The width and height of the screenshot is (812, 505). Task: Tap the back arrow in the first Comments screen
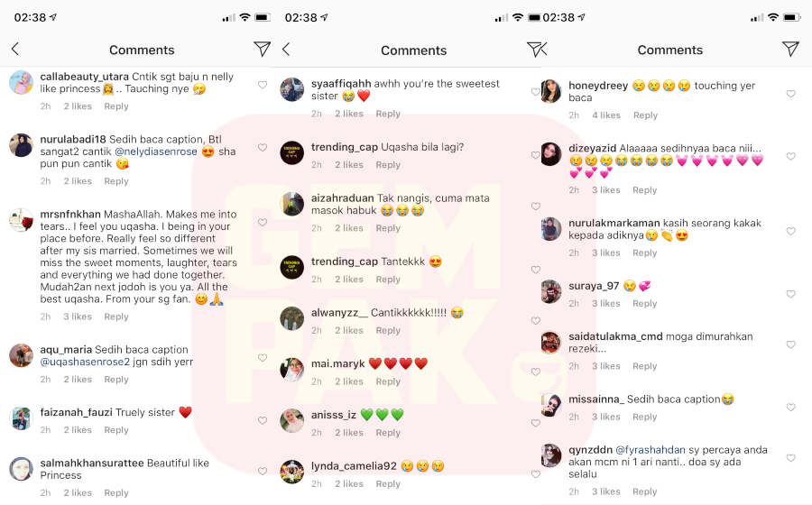tap(15, 50)
